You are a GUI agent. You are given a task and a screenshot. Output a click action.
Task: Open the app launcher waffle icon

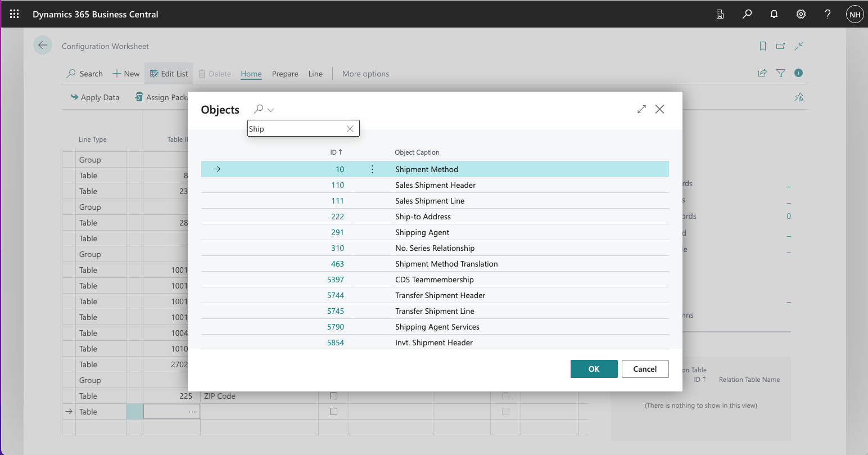tap(15, 14)
